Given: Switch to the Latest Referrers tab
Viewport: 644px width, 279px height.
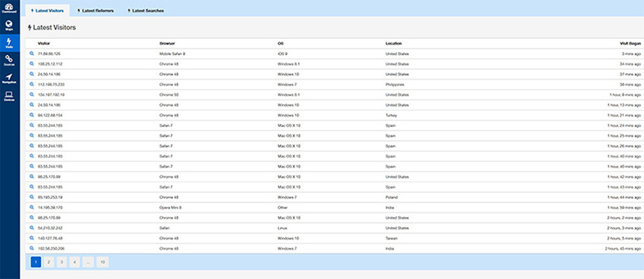Looking at the screenshot, I should tap(95, 11).
